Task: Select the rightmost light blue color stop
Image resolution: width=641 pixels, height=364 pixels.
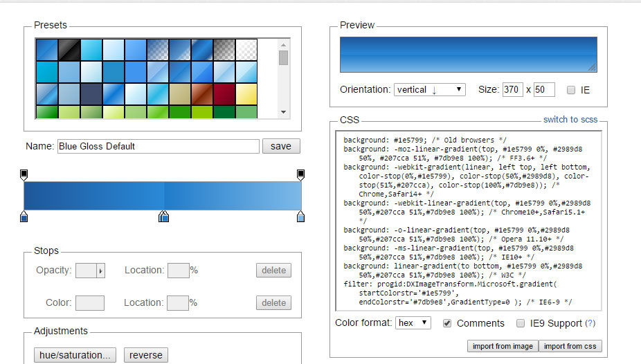Action: 300,217
